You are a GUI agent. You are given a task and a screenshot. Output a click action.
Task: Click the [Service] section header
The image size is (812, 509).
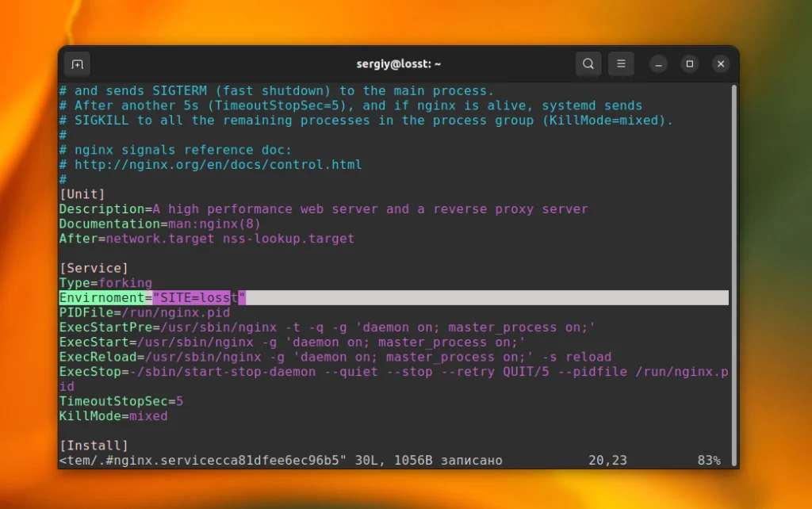coord(94,268)
